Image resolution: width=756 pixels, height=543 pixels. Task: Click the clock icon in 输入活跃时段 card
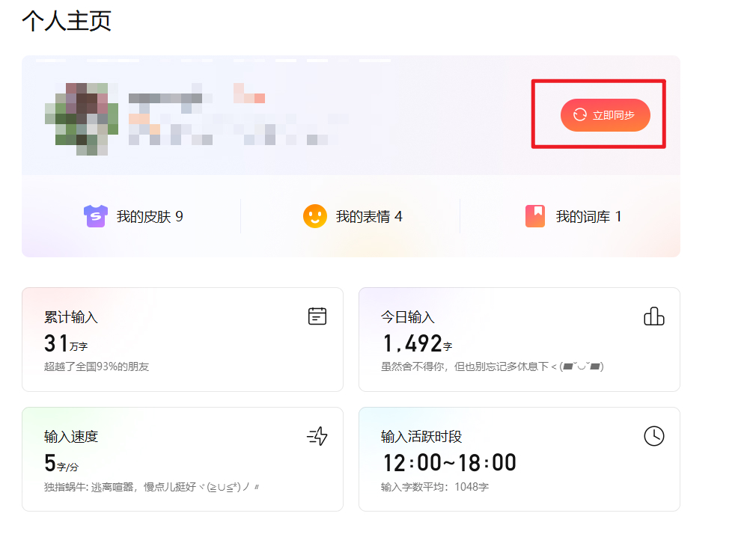click(653, 436)
